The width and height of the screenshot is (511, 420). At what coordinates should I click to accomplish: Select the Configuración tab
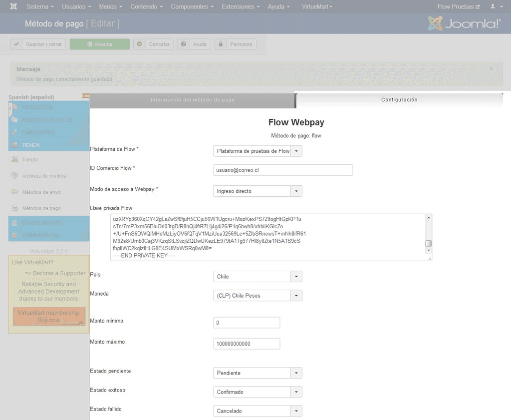(x=399, y=100)
